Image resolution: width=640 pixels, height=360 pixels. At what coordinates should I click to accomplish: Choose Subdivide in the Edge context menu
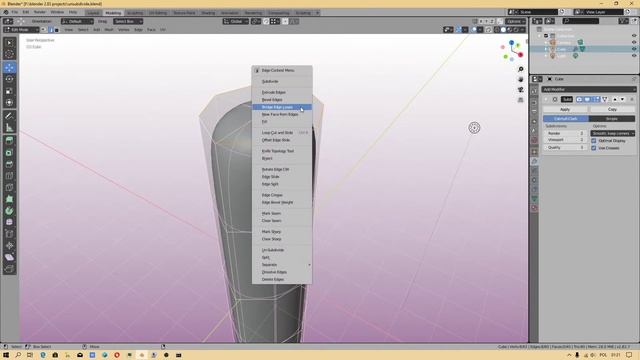[x=282, y=82]
